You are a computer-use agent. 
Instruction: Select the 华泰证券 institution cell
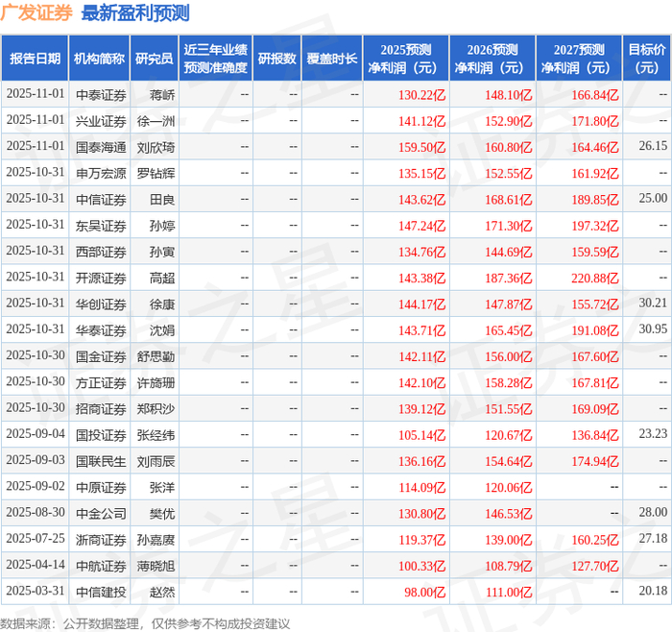coord(101,330)
